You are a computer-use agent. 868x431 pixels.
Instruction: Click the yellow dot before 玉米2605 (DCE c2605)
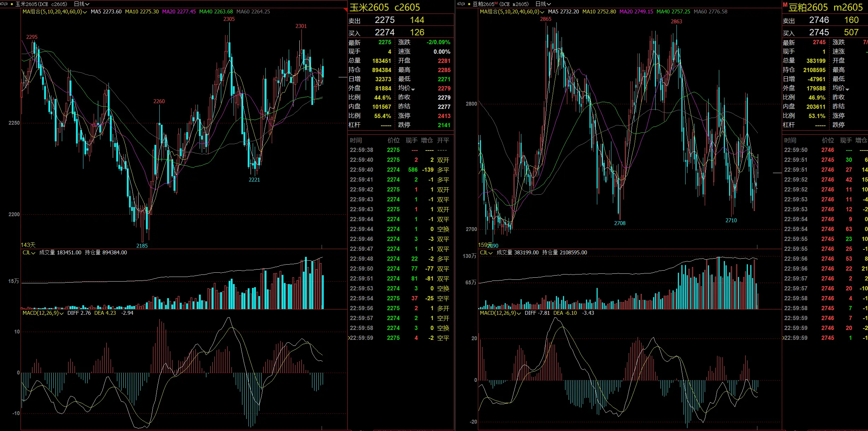[12, 4]
